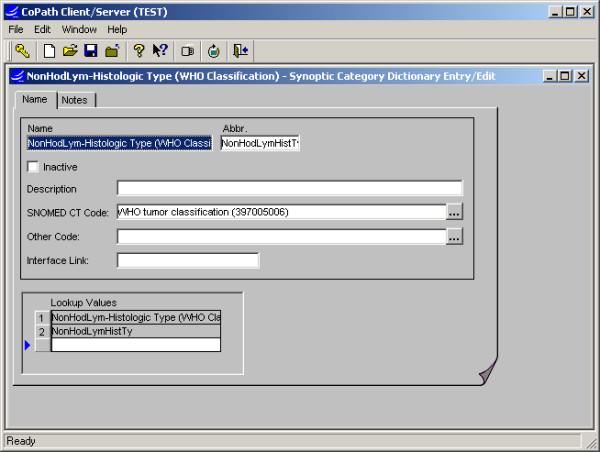600x452 pixels.
Task: Click the key login toolbar icon
Action: (22, 50)
